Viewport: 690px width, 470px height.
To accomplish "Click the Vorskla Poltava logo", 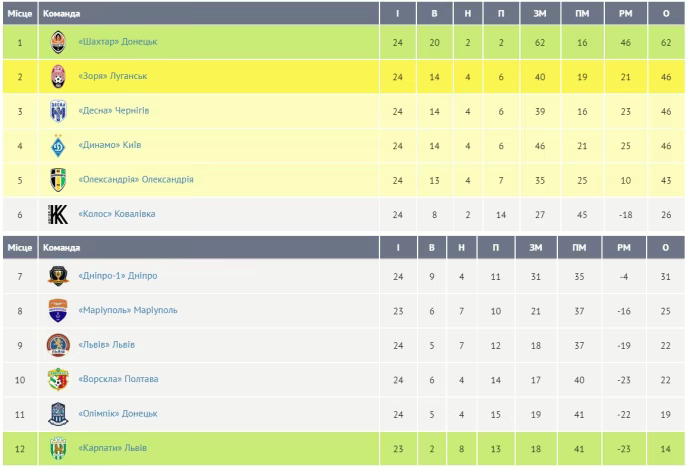I will (x=58, y=379).
